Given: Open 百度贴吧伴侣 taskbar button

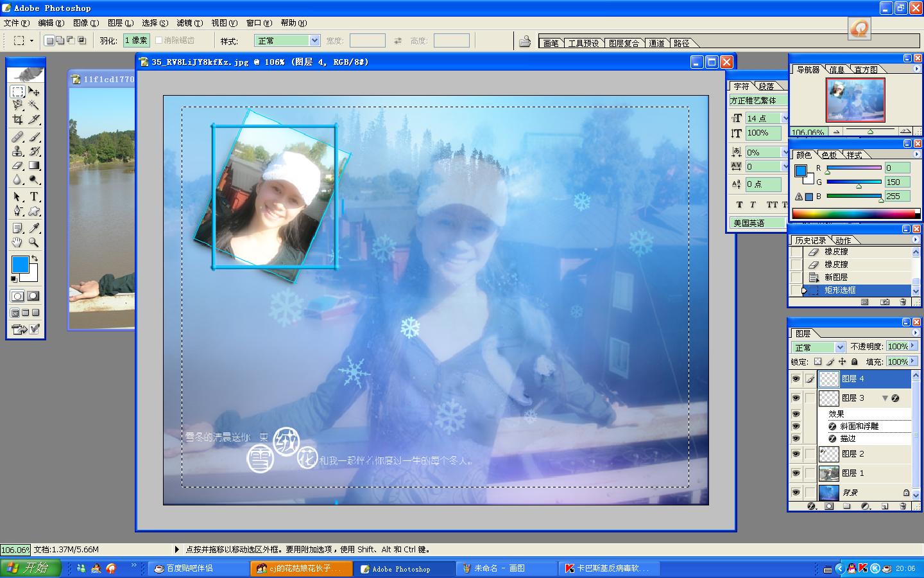Looking at the screenshot, I should 199,568.
